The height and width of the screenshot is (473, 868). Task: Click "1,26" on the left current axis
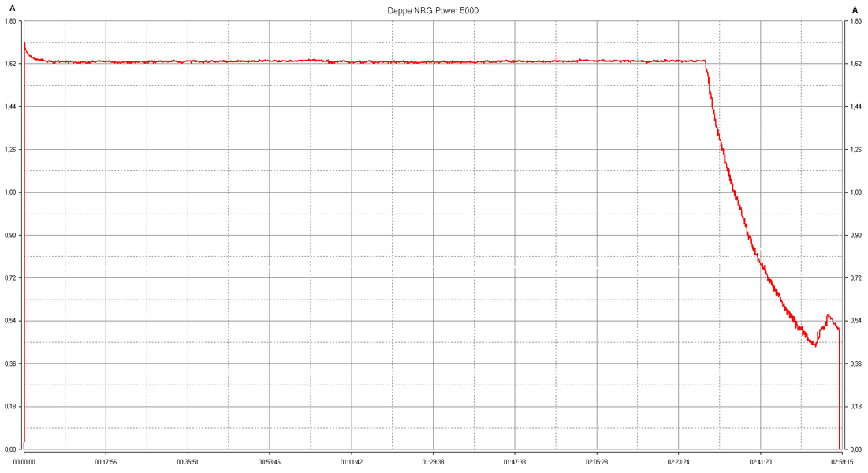click(x=10, y=150)
